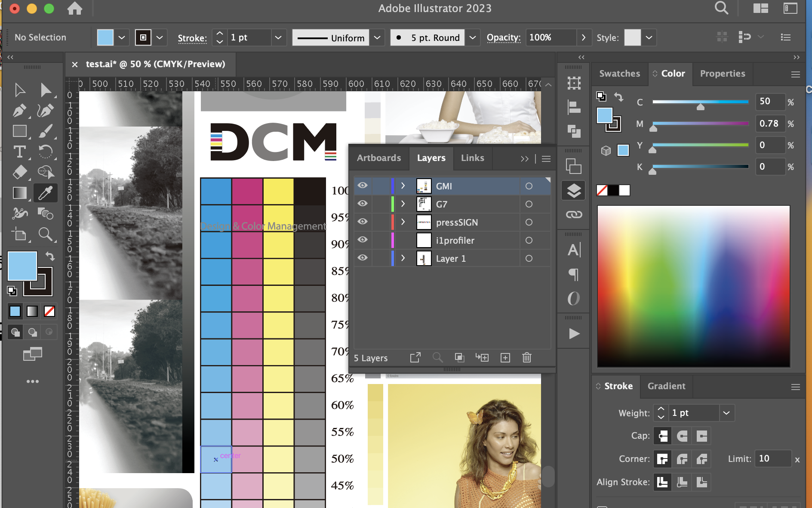Open the Arrange Documents icon
The width and height of the screenshot is (812, 508).
(761, 8)
